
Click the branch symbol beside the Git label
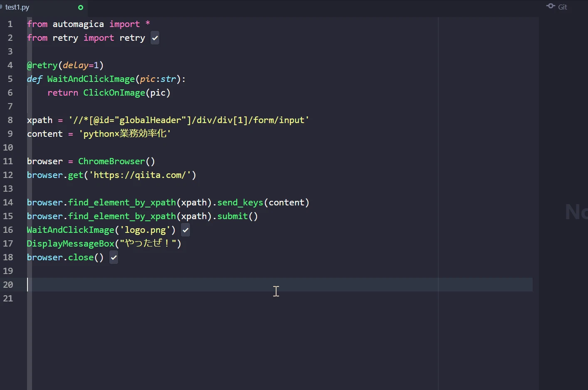pos(550,7)
